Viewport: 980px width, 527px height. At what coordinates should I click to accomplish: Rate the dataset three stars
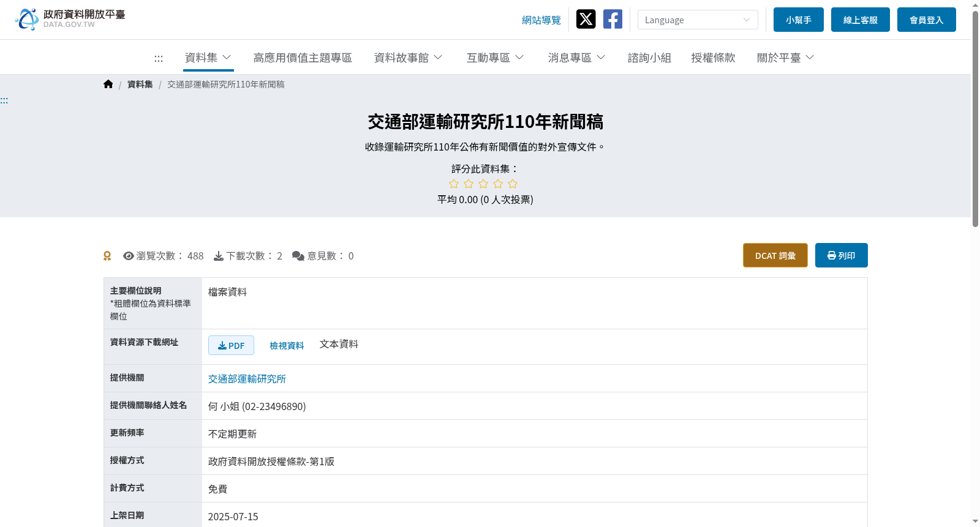click(x=483, y=184)
